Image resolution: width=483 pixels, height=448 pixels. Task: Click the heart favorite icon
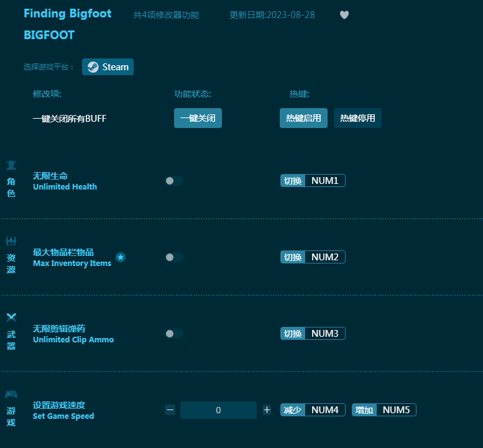(x=344, y=15)
